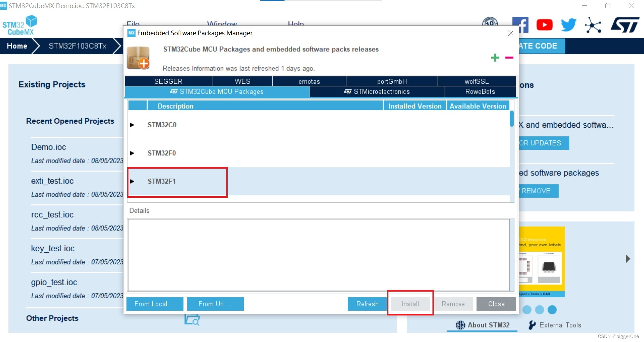Click the ST logo in header
This screenshot has width=644, height=342.
[x=625, y=25]
